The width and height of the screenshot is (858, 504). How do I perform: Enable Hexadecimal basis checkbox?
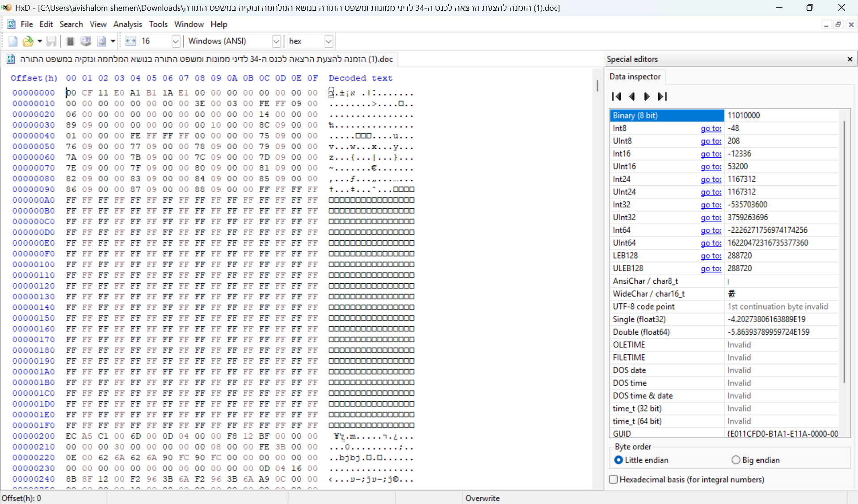pos(614,479)
